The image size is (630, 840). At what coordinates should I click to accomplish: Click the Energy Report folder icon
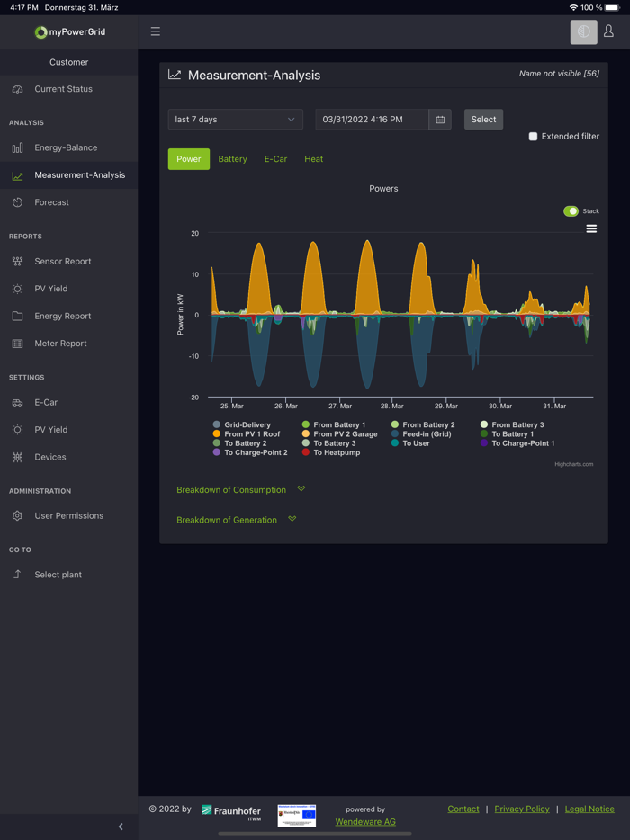click(x=18, y=316)
